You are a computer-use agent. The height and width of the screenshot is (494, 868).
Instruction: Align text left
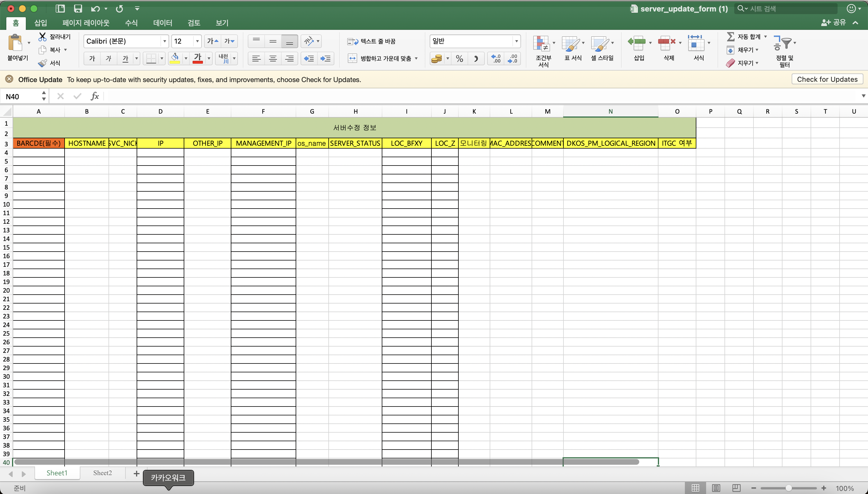[256, 58]
